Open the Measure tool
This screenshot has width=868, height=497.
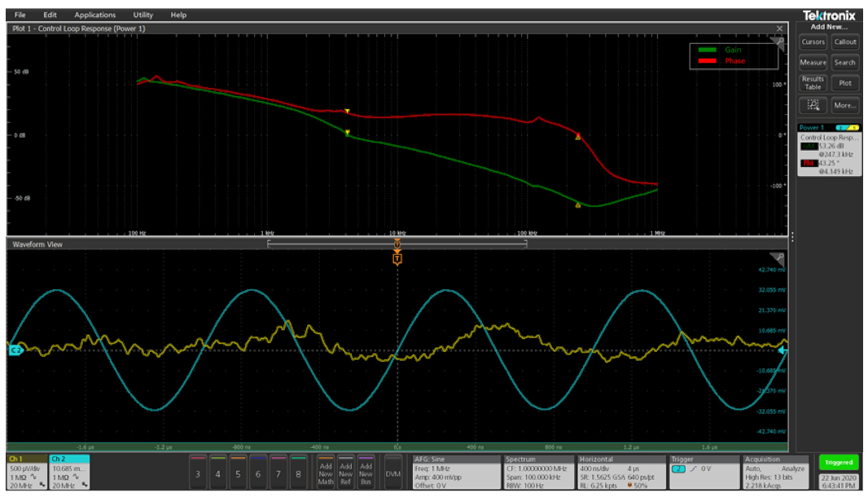point(813,63)
